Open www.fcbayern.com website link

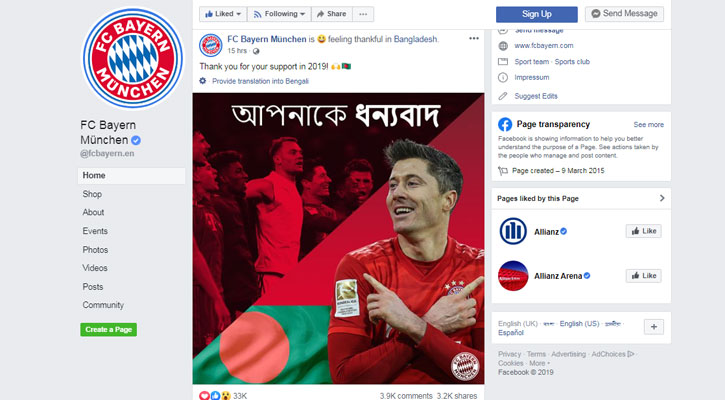click(x=544, y=45)
